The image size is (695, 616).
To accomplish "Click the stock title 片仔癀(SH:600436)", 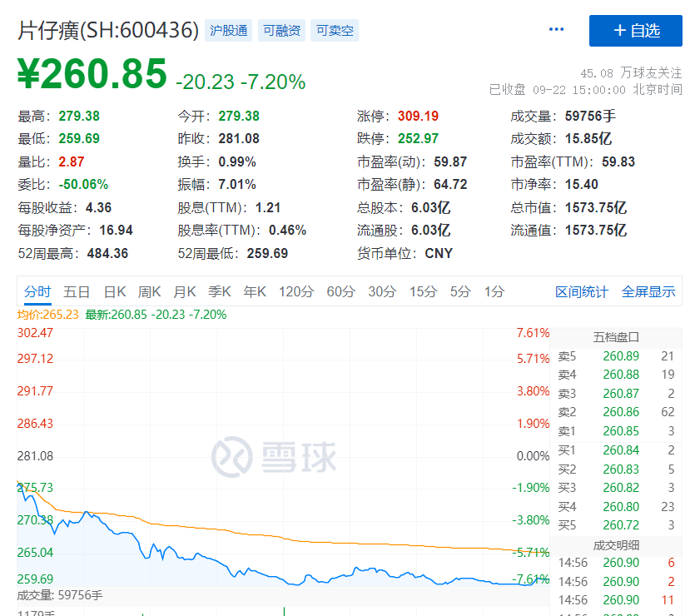I will click(108, 30).
